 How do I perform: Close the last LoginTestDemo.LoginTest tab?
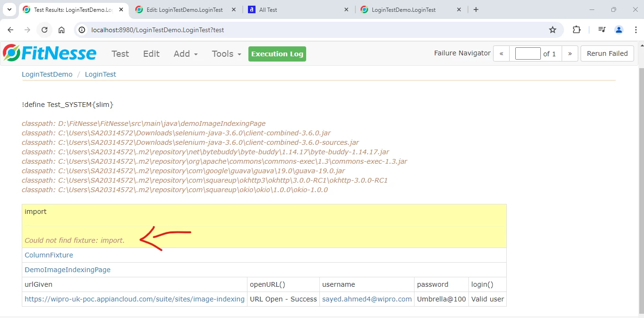pyautogui.click(x=458, y=9)
